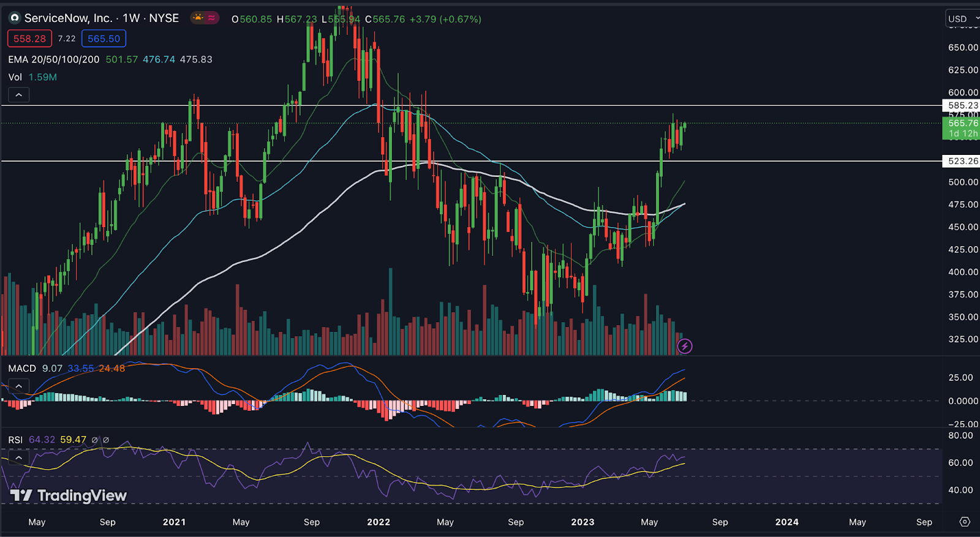Click the 7.22 spread value
980x537 pixels.
[67, 39]
